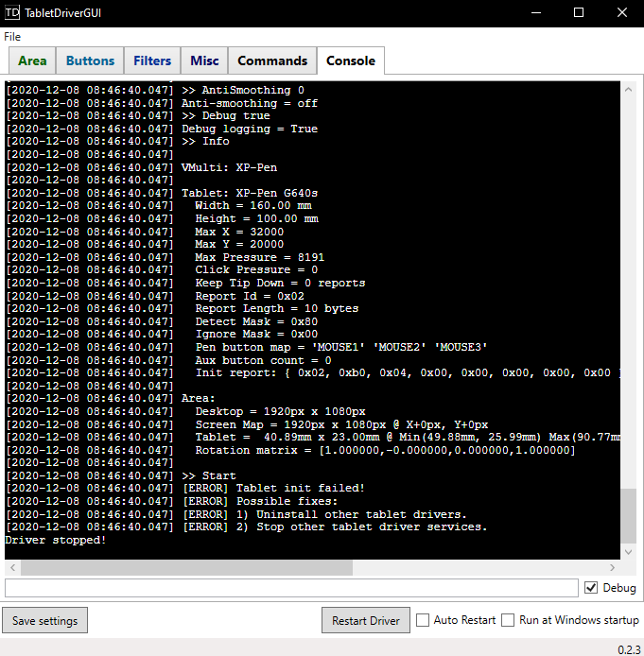Close the TabletDriverGUI window

click(622, 12)
